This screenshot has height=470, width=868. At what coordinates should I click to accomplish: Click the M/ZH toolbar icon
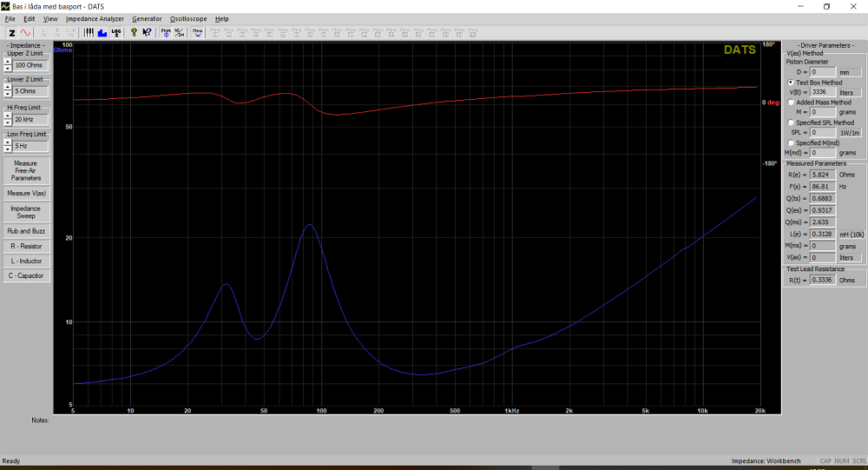pyautogui.click(x=180, y=33)
